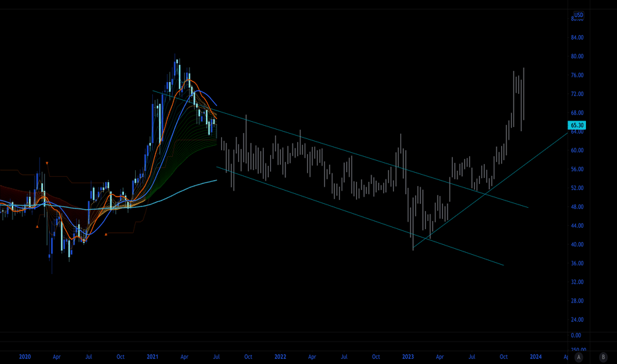Open the USD currency selector
This screenshot has height=364, width=617.
(x=579, y=15)
